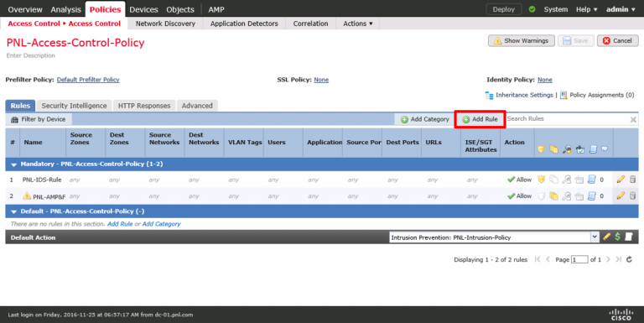Click the Add Rule button
Viewport: 644px width, 323px height.
480,119
